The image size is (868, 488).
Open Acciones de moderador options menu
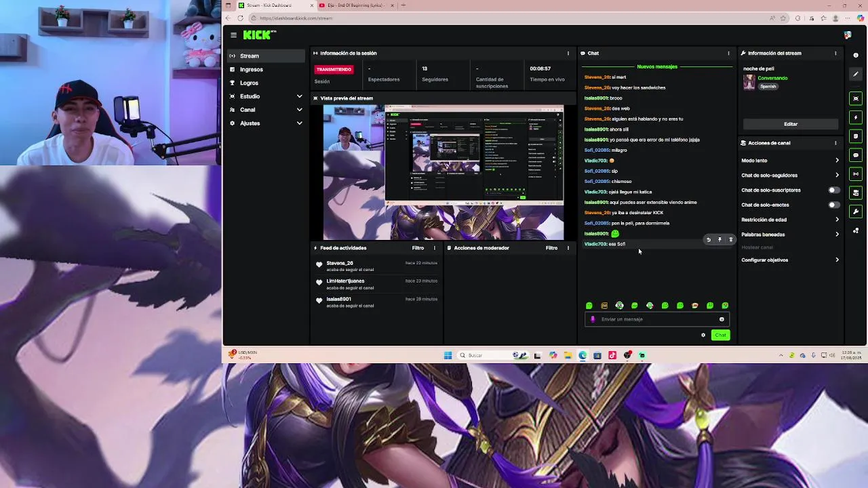tap(568, 248)
